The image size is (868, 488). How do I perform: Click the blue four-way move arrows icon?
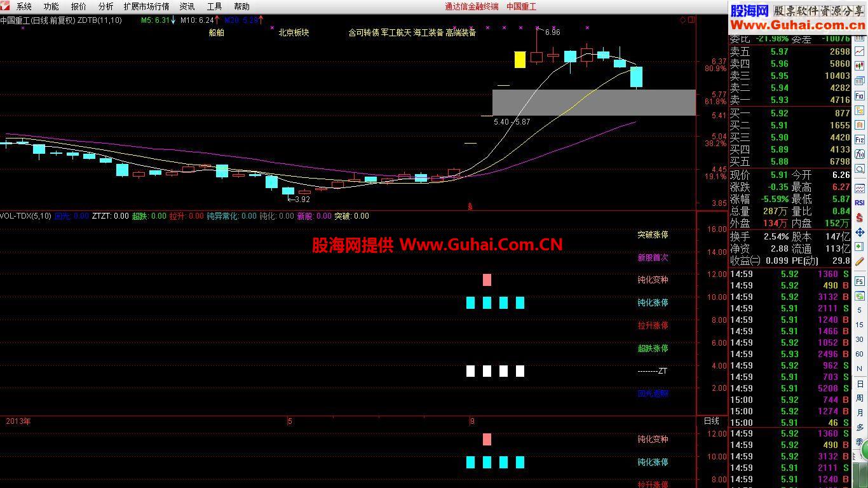[860, 233]
